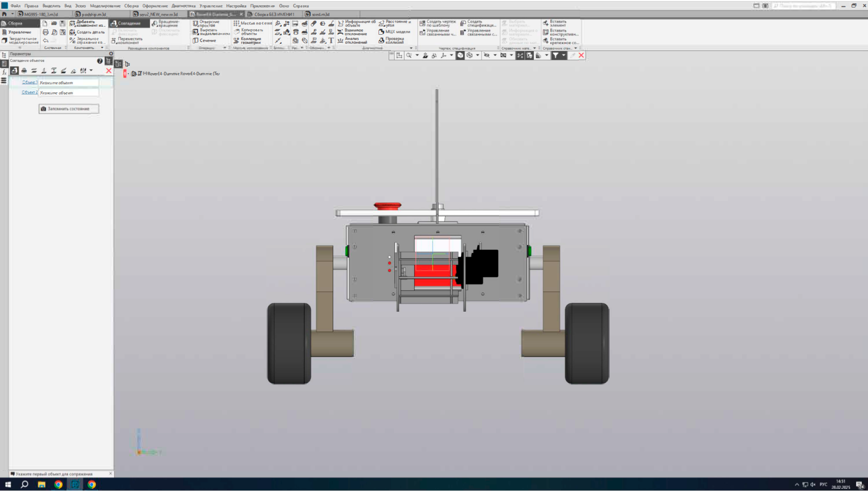Expand the RoverE4-Dummie tree node

(x=128, y=74)
